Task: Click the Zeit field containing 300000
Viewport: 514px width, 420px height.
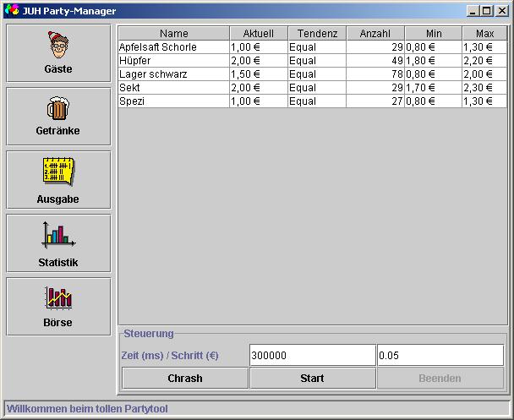Action: coord(313,355)
